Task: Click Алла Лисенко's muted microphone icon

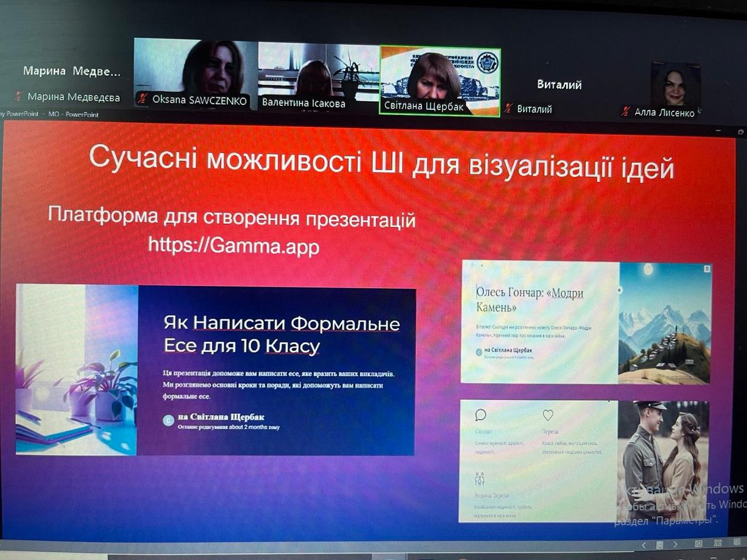Action: 626,111
